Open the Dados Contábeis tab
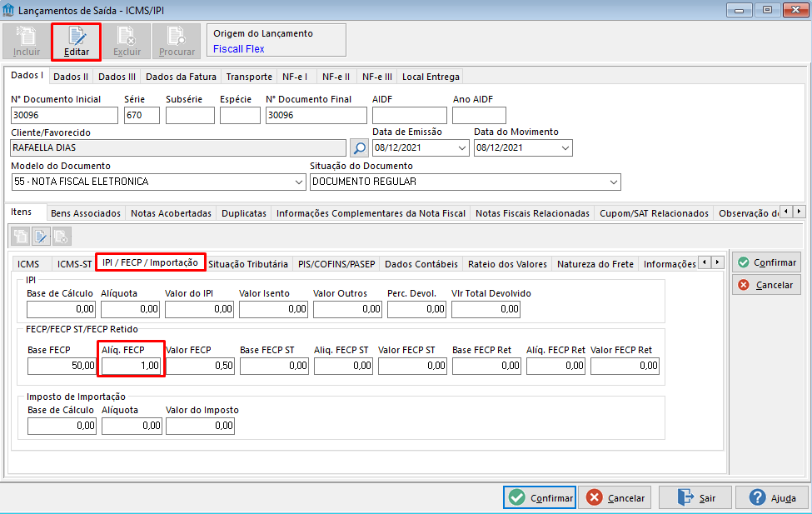The width and height of the screenshot is (812, 514). click(421, 264)
